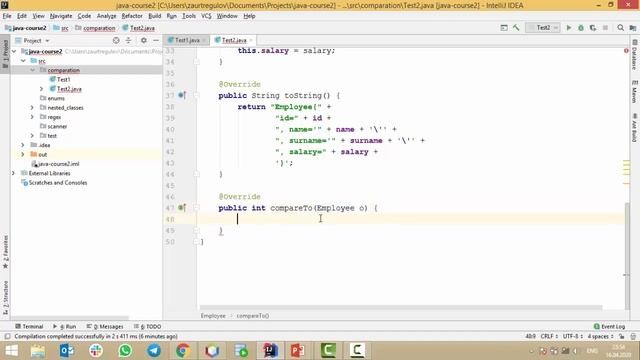
Task: Build project with the hammer icon
Action: 516,28
